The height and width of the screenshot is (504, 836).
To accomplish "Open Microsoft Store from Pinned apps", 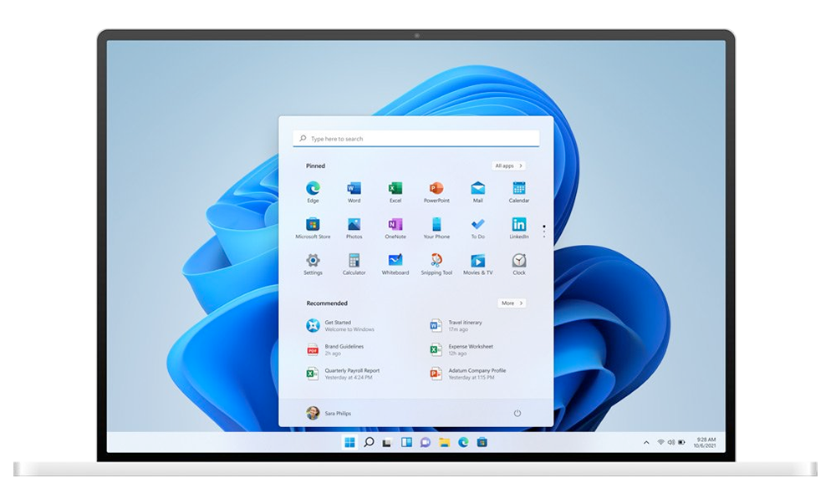I will point(313,227).
